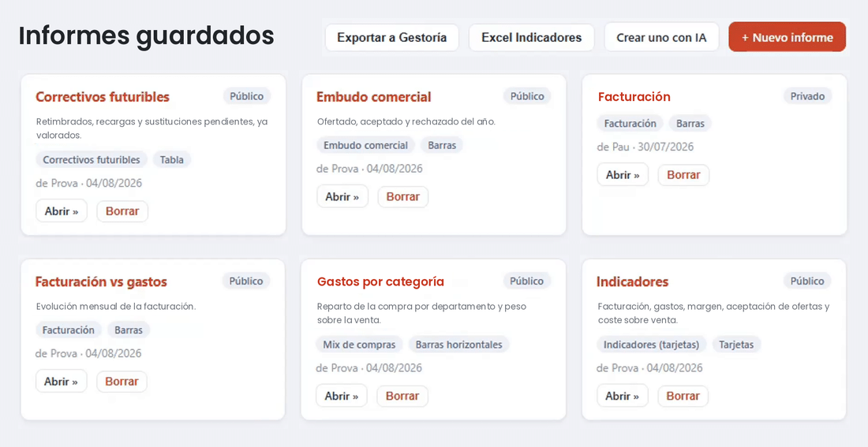Click 'Reparto de la compra por departamento' description
This screenshot has height=447, width=868.
(422, 313)
